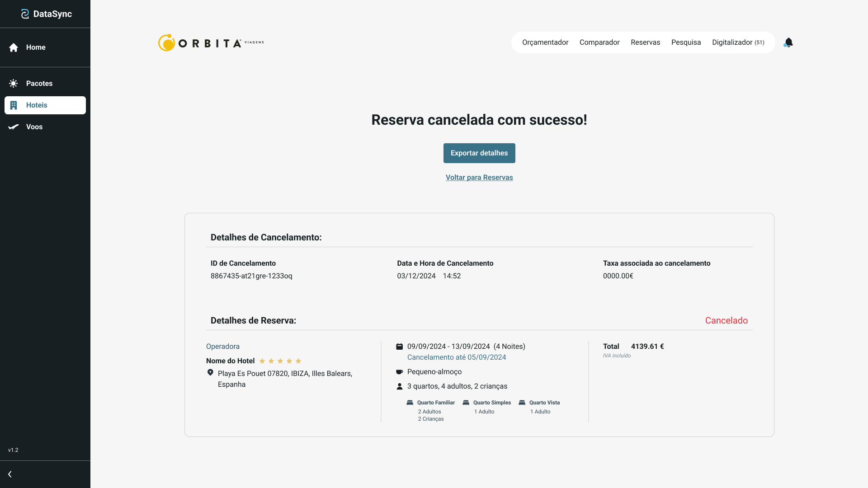Click the calendar icon beside booking dates
868x488 pixels.
tap(399, 347)
